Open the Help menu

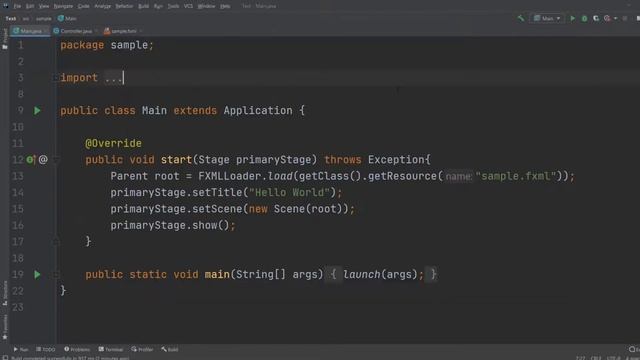(x=225, y=6)
